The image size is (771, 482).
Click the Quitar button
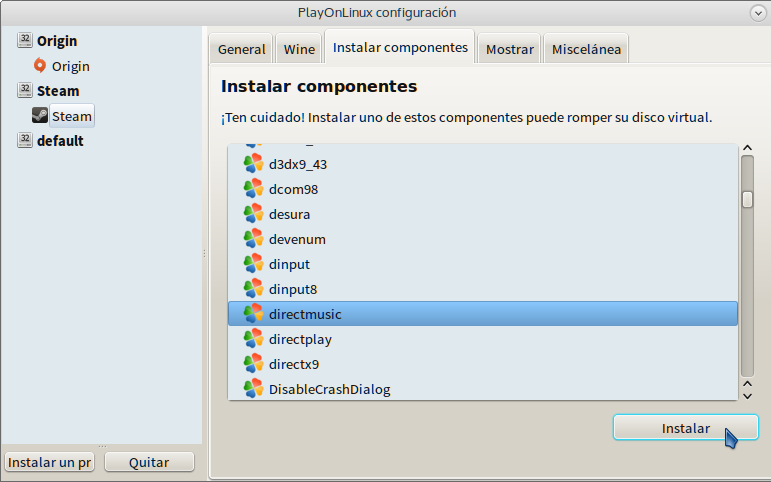pos(149,462)
